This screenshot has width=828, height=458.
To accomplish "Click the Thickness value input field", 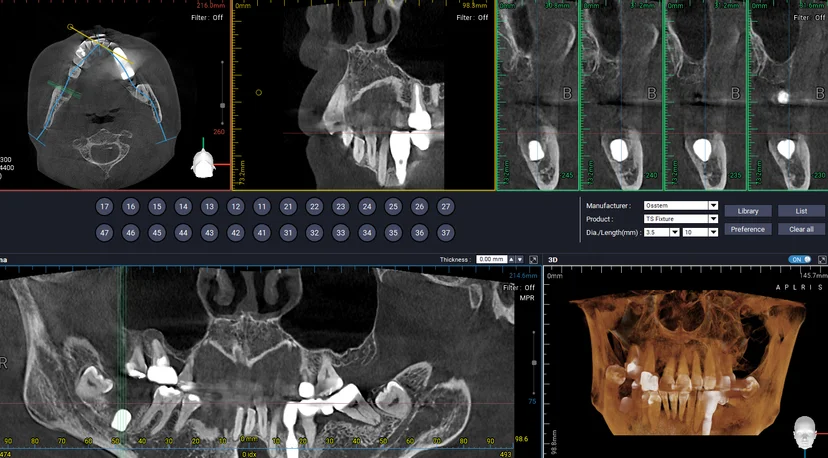I will click(x=491, y=259).
